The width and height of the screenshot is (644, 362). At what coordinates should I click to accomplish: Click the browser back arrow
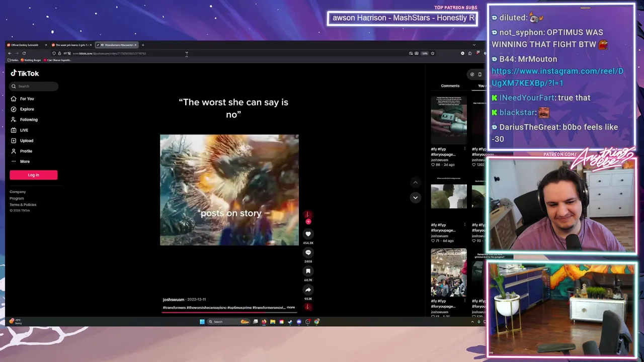(10, 53)
